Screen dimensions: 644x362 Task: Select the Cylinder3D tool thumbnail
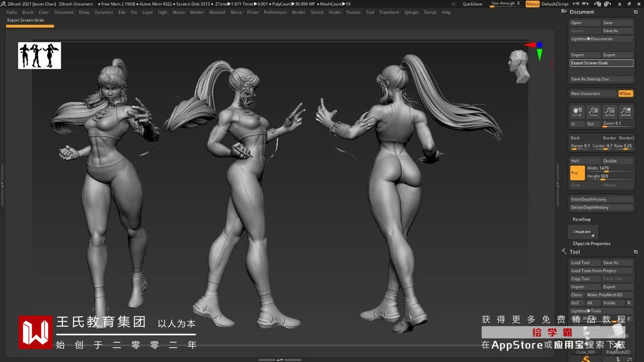tap(617, 330)
